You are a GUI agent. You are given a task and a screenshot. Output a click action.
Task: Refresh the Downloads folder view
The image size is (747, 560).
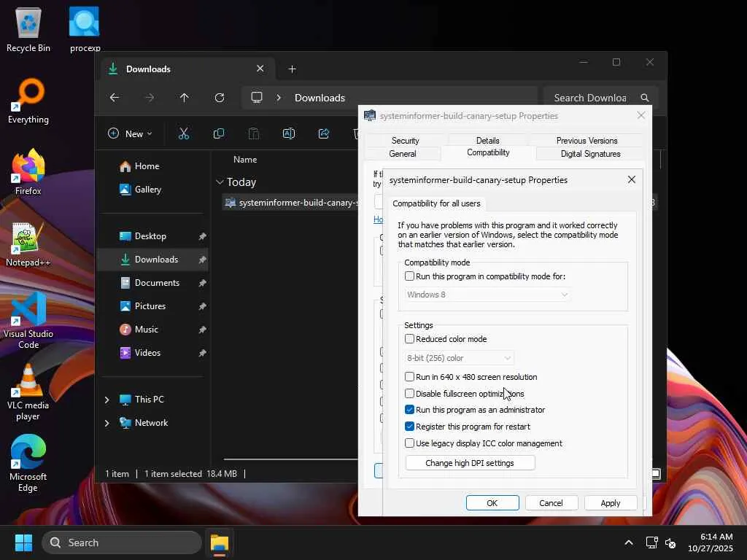pyautogui.click(x=220, y=98)
